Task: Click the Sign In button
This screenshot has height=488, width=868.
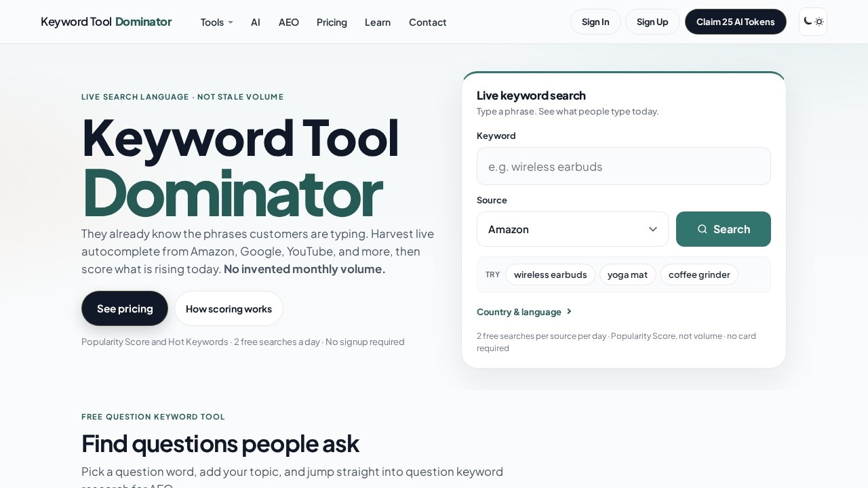Action: (x=595, y=22)
